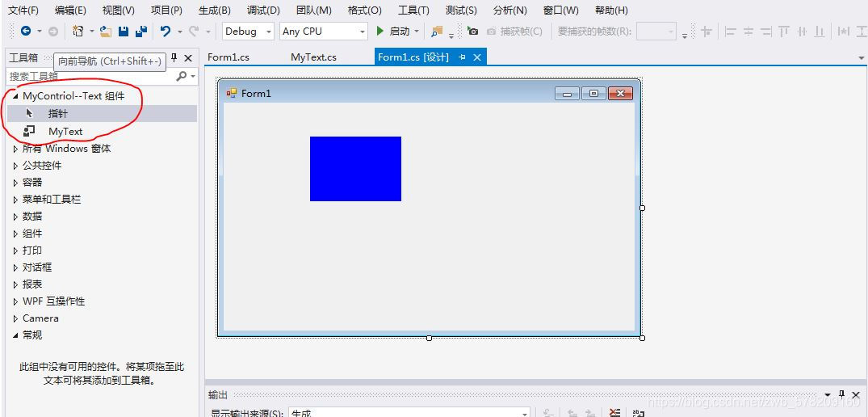
Task: Open the undo history dropdown arrow
Action: [179, 32]
